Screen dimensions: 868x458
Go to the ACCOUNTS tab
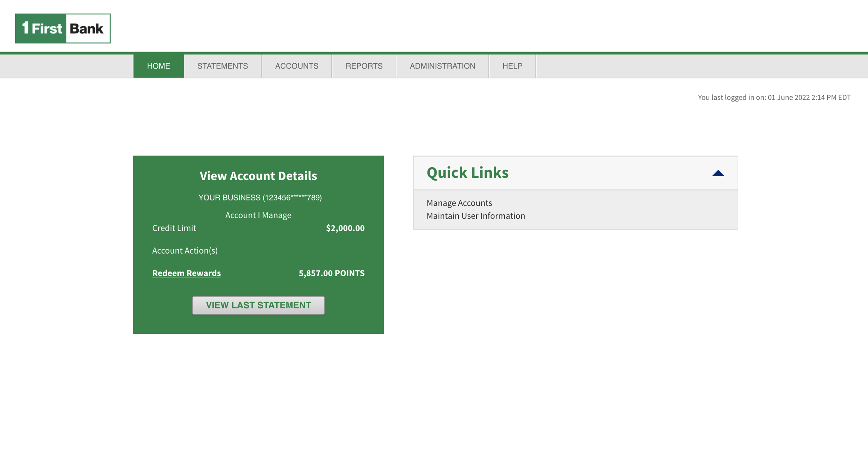pos(296,66)
